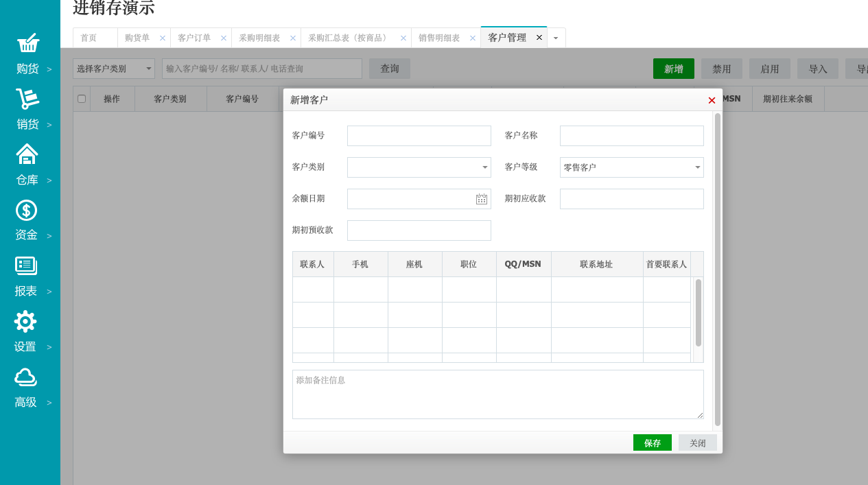
Task: Expand the 客户类别 combo box in dialog
Action: [484, 167]
